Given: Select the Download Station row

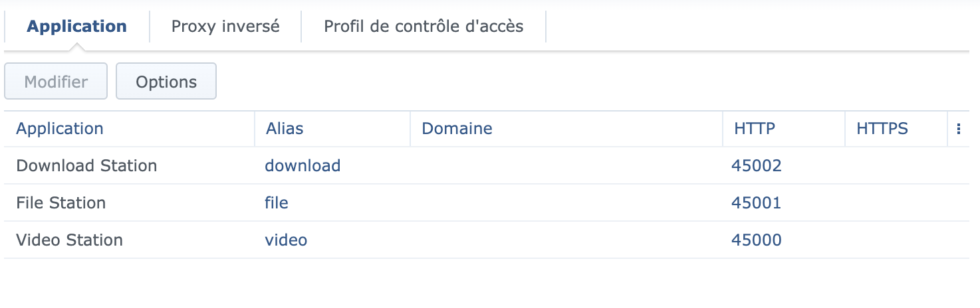Looking at the screenshot, I should (86, 165).
